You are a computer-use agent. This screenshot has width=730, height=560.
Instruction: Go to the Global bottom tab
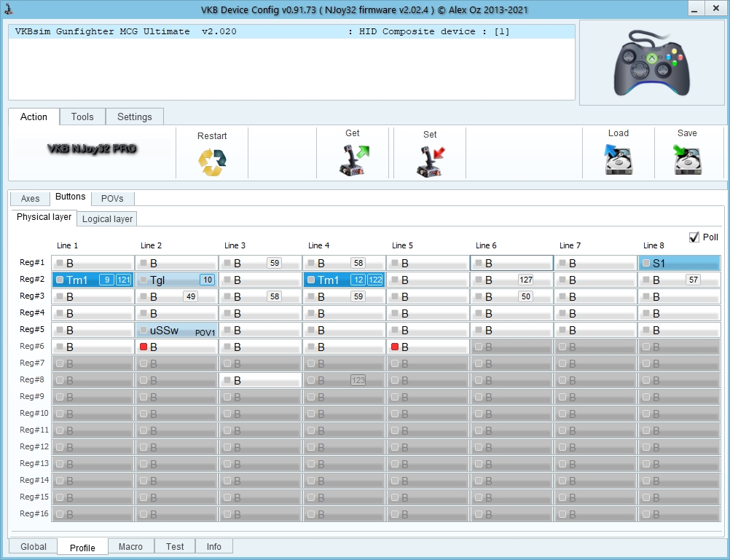click(34, 547)
